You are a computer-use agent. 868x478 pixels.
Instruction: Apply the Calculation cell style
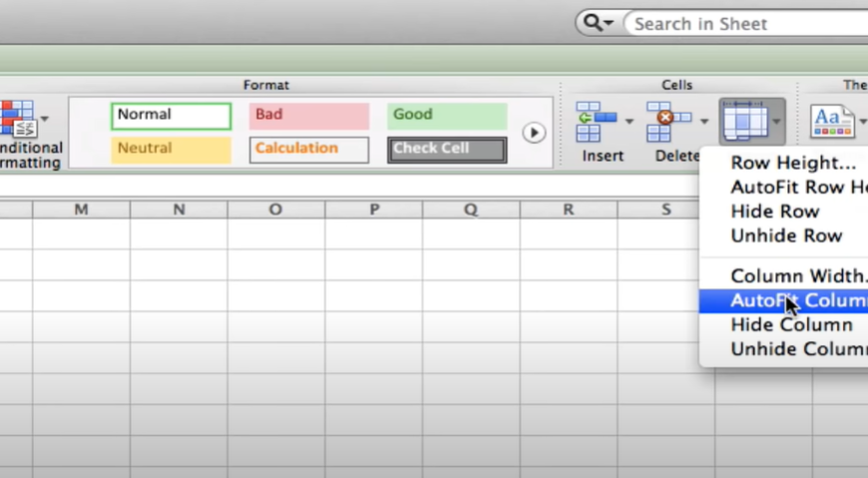pos(309,150)
